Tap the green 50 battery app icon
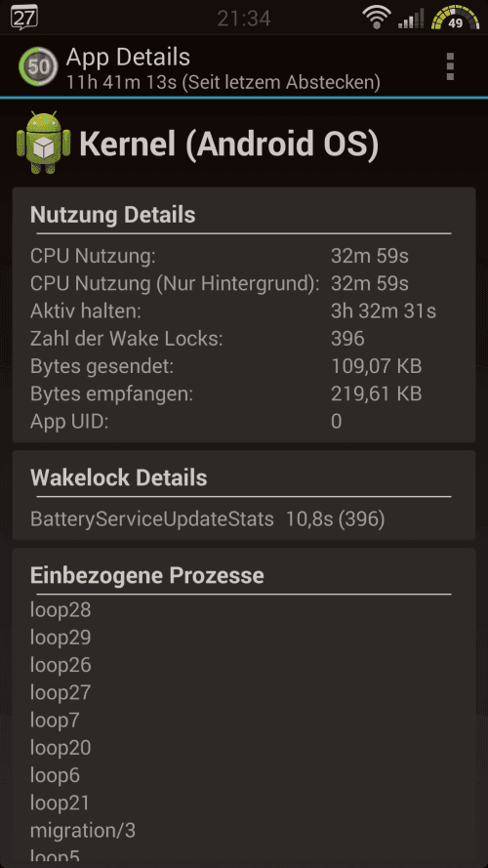 tap(38, 67)
